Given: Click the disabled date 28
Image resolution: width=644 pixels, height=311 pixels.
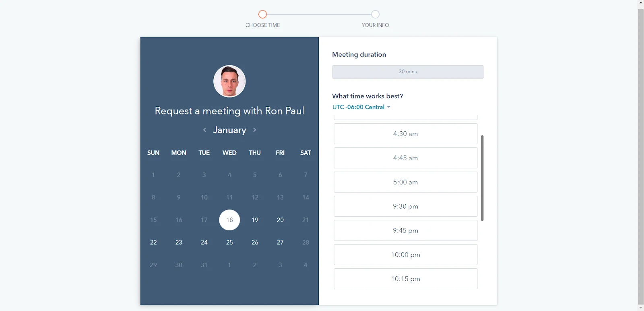Looking at the screenshot, I should [x=305, y=243].
